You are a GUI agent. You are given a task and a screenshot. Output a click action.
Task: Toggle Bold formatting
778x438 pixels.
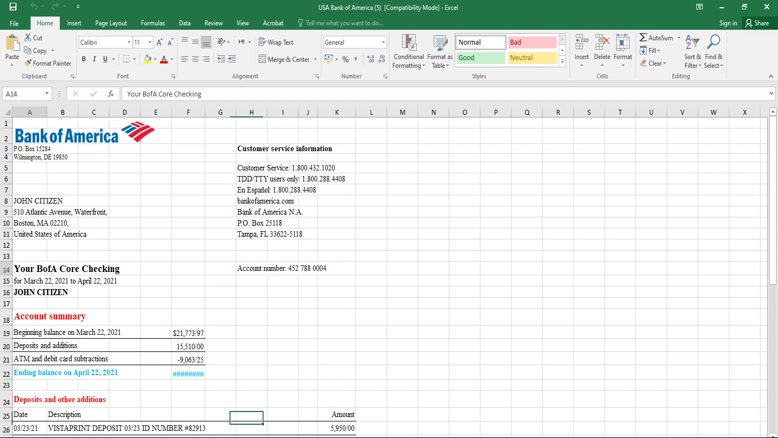(x=83, y=59)
